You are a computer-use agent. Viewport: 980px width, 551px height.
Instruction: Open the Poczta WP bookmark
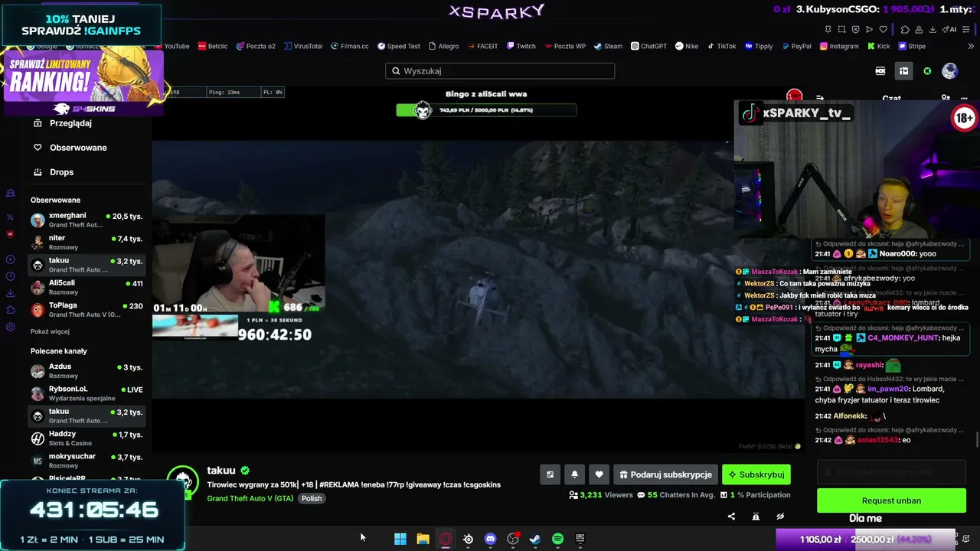[564, 46]
